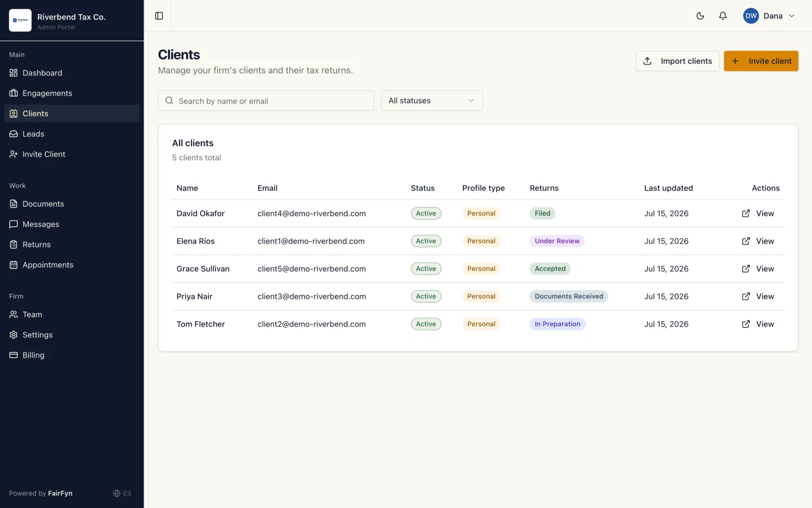
Task: Click the Billing card icon
Action: pyautogui.click(x=14, y=355)
